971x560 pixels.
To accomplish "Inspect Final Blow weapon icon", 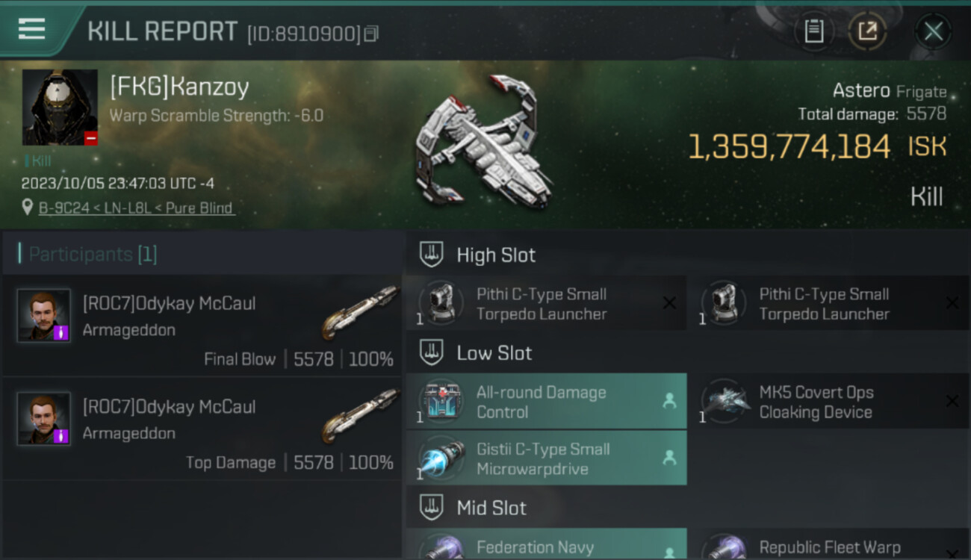I will [x=360, y=312].
